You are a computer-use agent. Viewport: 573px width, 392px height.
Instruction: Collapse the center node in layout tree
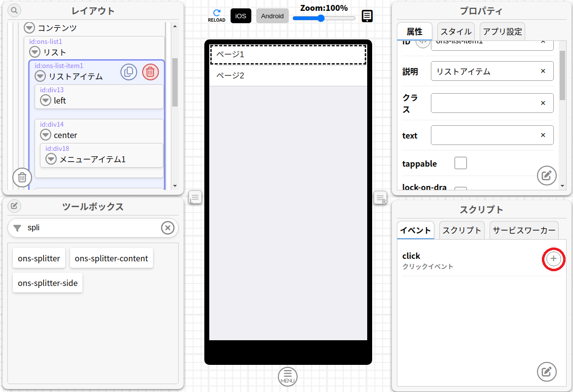(x=46, y=135)
